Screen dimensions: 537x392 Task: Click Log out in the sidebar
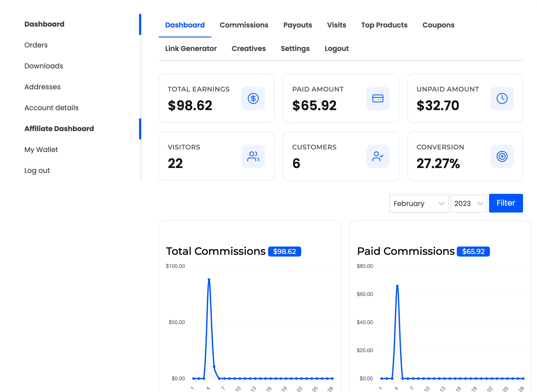[37, 171]
